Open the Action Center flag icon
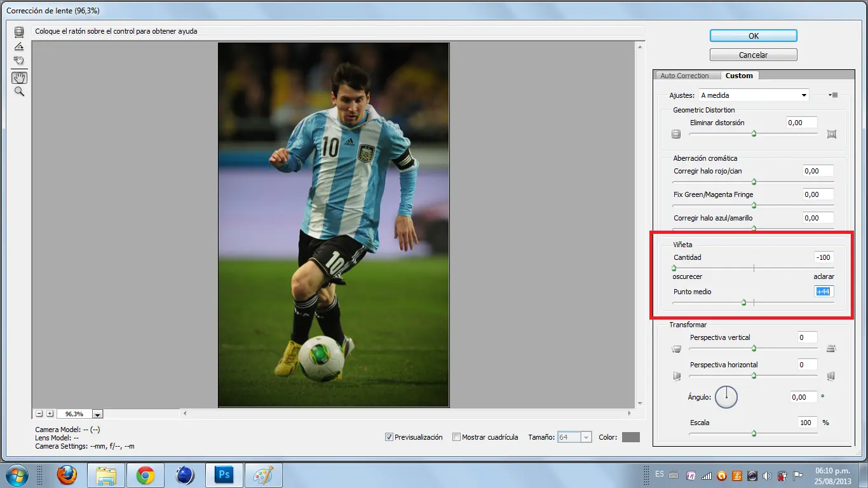 point(797,475)
